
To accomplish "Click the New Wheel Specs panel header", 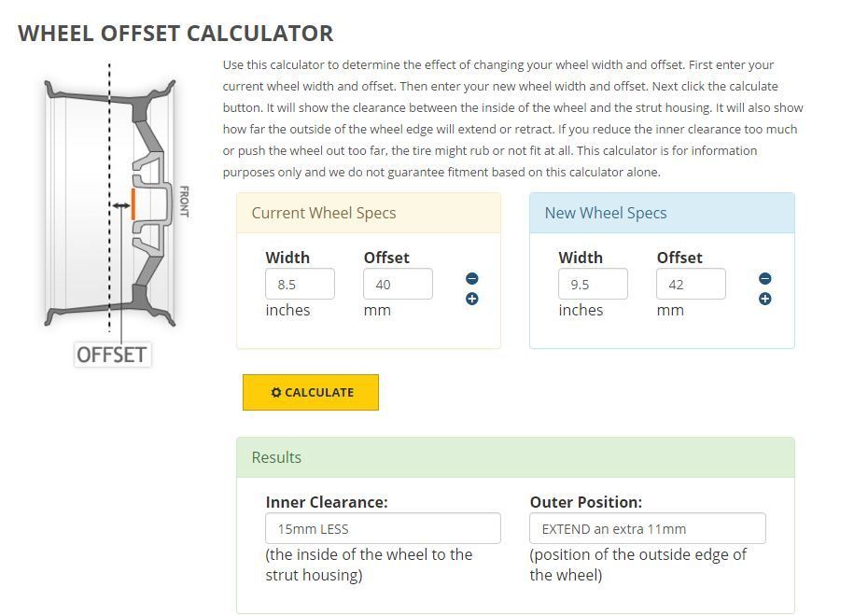I will [606, 213].
